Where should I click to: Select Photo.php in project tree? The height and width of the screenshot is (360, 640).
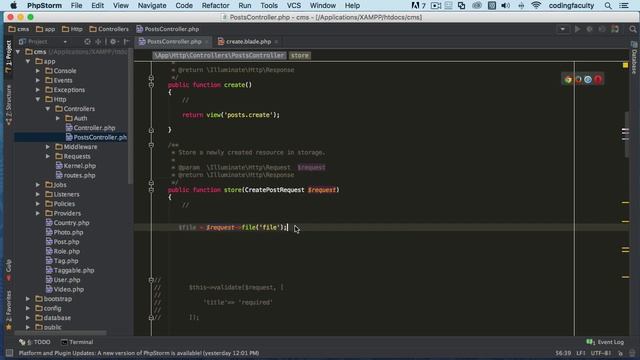[64, 232]
